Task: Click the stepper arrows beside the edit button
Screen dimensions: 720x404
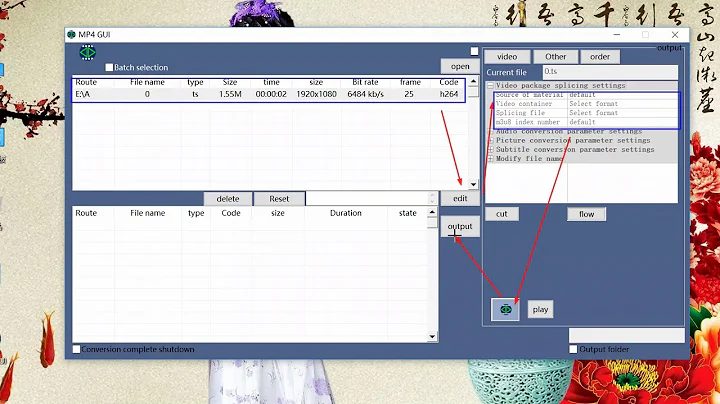Action: click(432, 198)
